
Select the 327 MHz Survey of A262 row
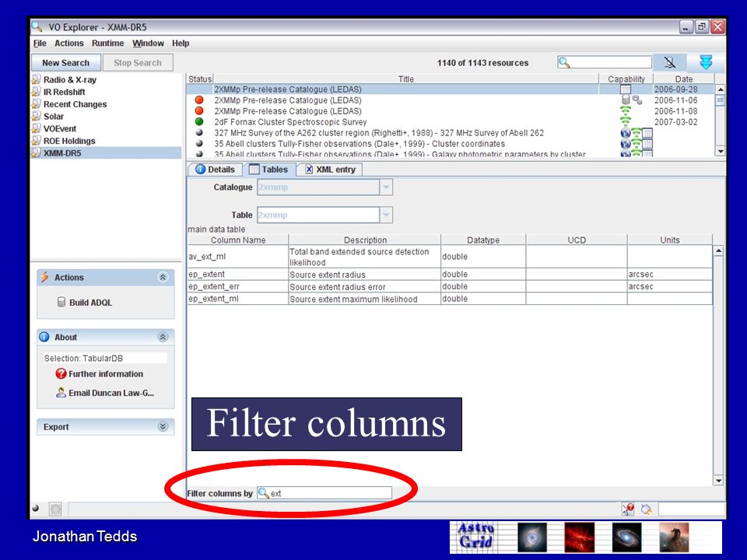[x=451, y=133]
